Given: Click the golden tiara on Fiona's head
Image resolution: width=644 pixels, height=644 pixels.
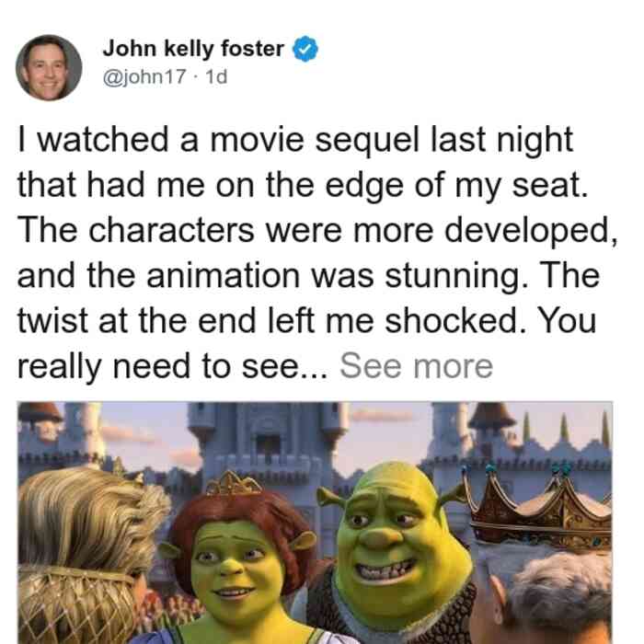Looking at the screenshot, I should (x=234, y=483).
